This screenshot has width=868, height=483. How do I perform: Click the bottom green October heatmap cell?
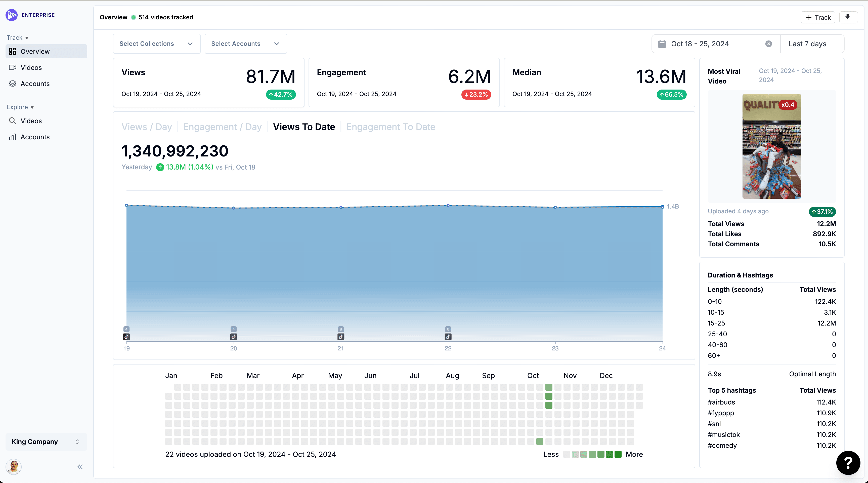pyautogui.click(x=539, y=441)
